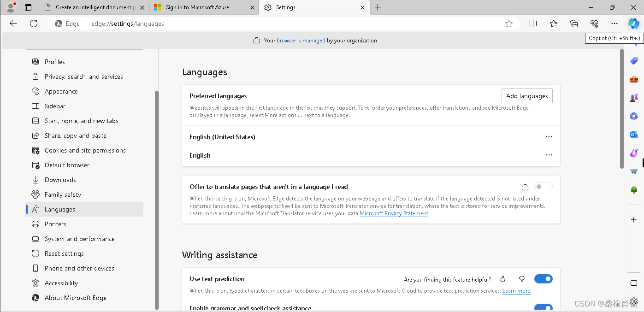Viewport: 644px width, 312px height.
Task: Open Browser essentials heart icon
Action: [x=594, y=24]
